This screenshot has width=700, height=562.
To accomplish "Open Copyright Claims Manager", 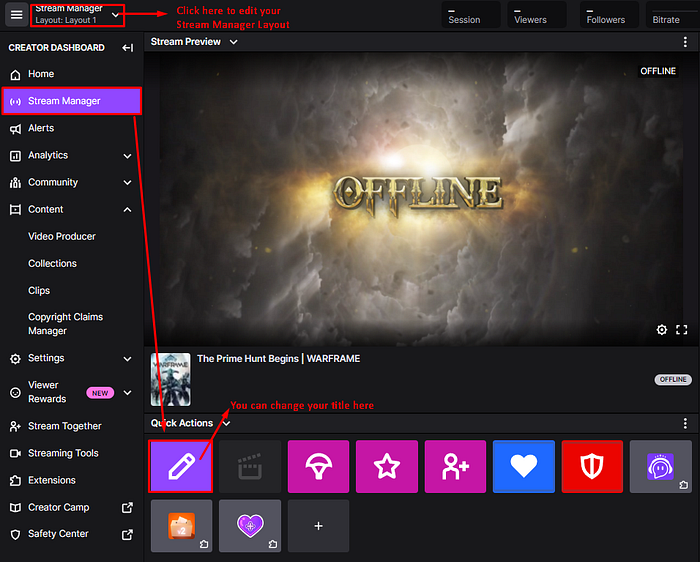I will tap(65, 324).
